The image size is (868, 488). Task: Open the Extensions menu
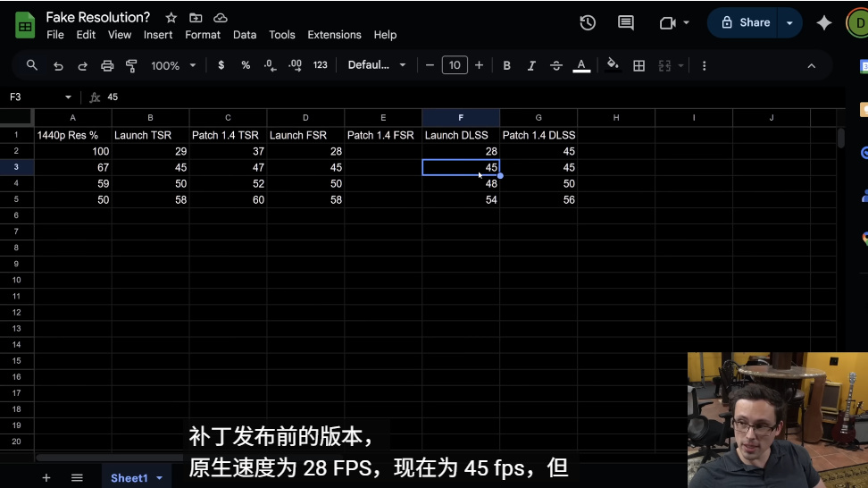334,35
